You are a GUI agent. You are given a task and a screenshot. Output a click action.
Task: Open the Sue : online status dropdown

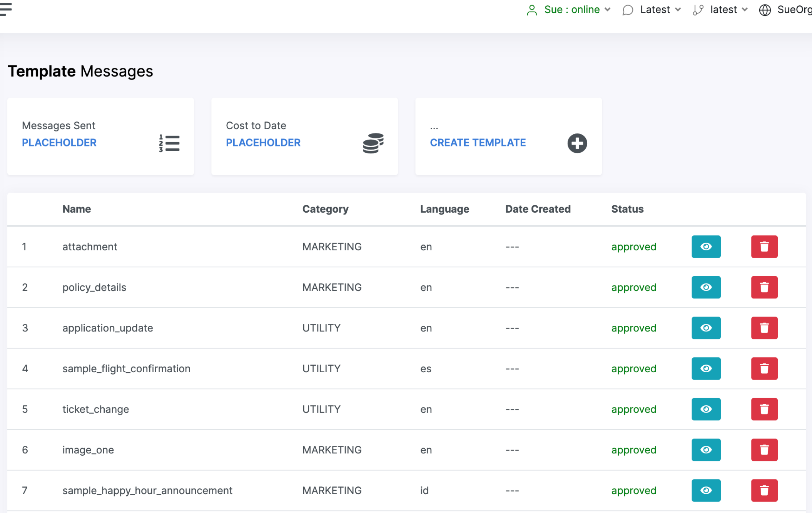pos(577,10)
